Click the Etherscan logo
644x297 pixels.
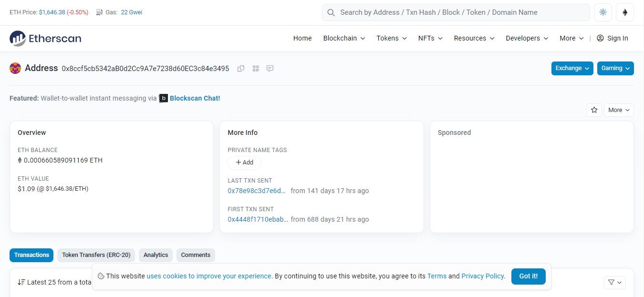click(45, 38)
